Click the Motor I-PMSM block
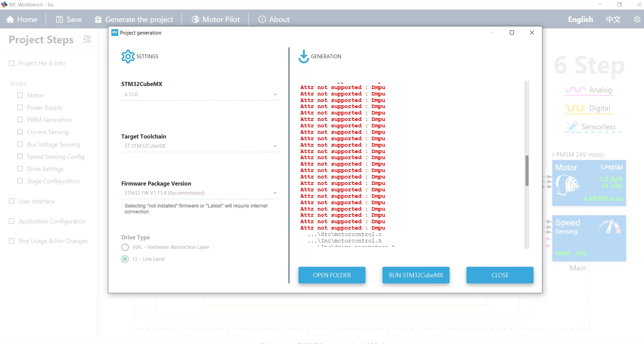644x344 pixels. coord(589,183)
